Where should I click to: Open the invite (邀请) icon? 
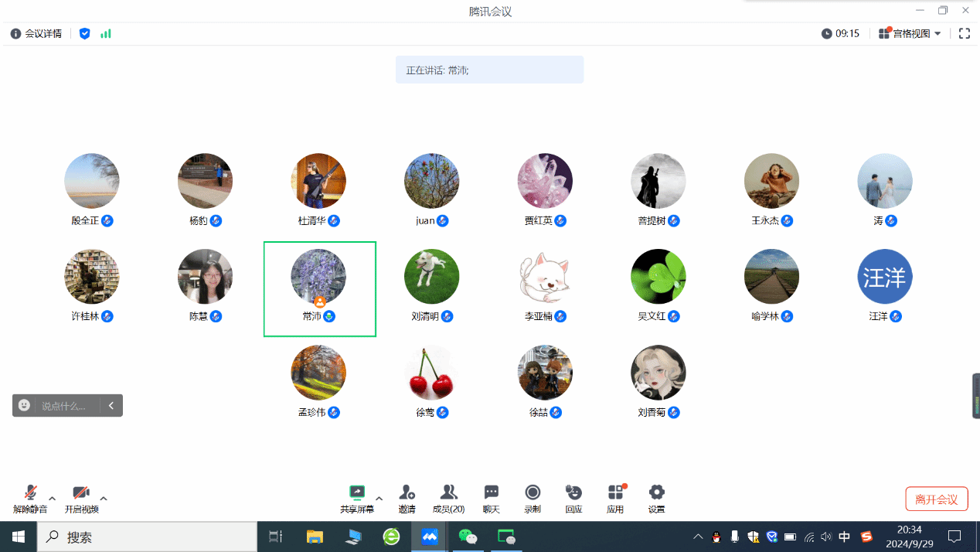pos(407,493)
